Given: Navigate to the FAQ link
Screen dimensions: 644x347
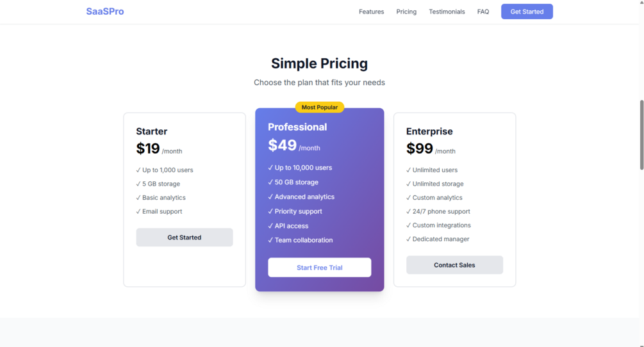Looking at the screenshot, I should [x=483, y=12].
